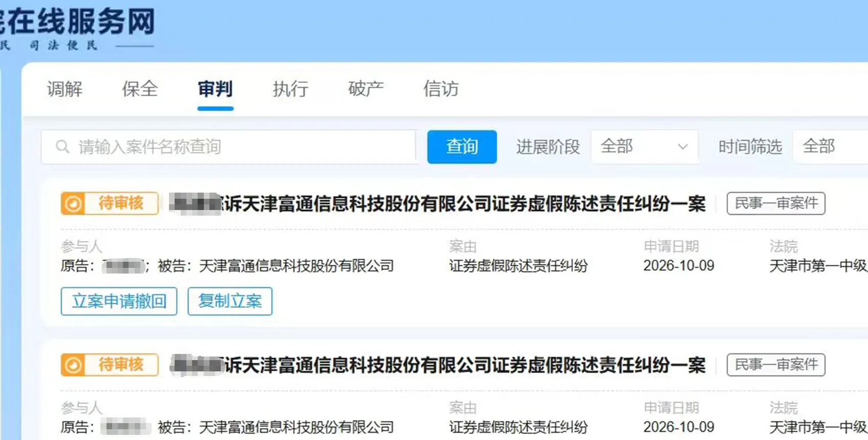Click the first case's 2026-10-09 date
This screenshot has width=868, height=440.
pos(679,266)
